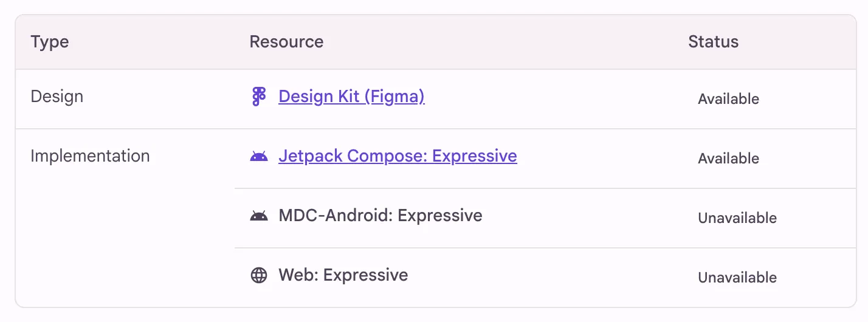
Task: Click the Status column header
Action: pos(713,42)
